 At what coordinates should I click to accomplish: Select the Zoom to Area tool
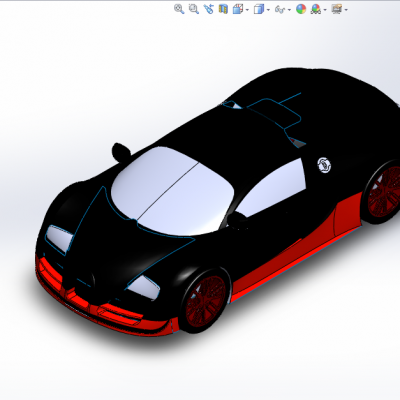(x=194, y=9)
